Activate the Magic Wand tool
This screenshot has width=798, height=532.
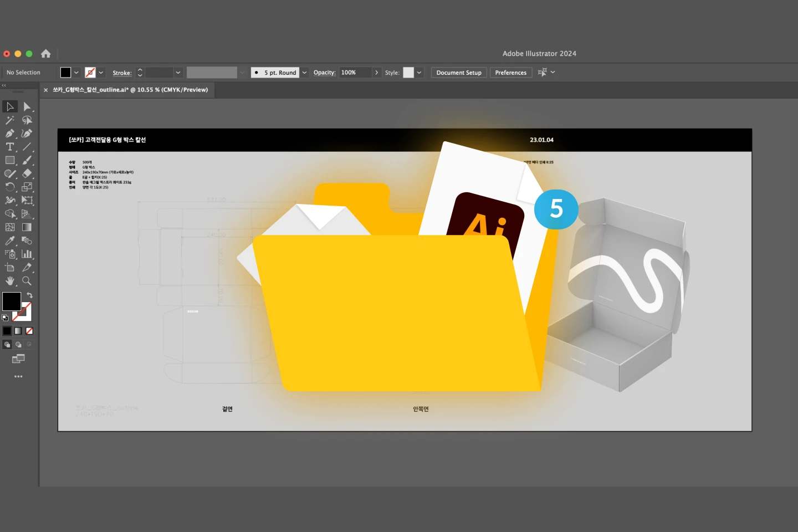pyautogui.click(x=10, y=120)
